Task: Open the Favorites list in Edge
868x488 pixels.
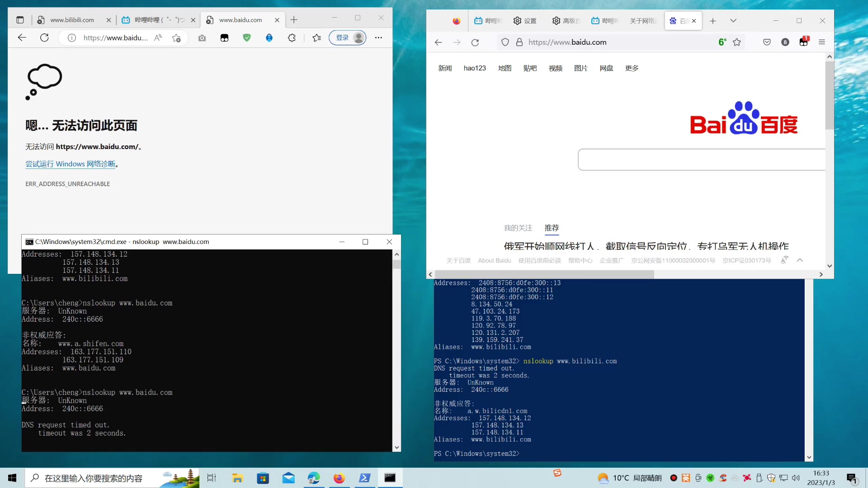Action: [x=317, y=38]
